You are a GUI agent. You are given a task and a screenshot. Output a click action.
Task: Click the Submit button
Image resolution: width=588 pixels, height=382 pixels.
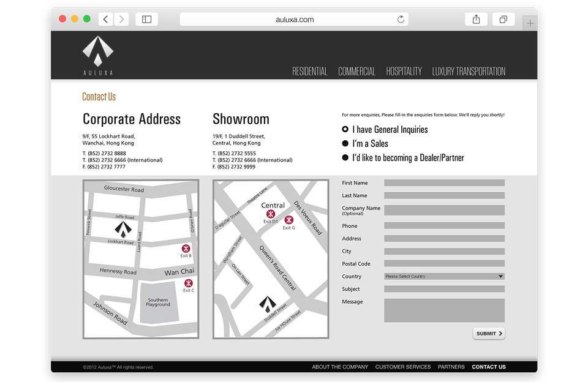(x=489, y=333)
